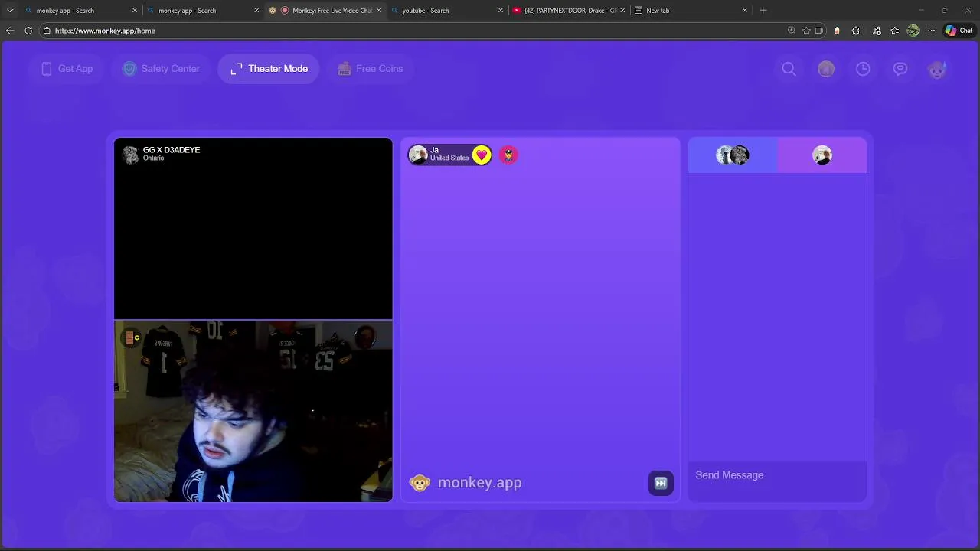Open the browser favorites star-list icon

point(895,31)
